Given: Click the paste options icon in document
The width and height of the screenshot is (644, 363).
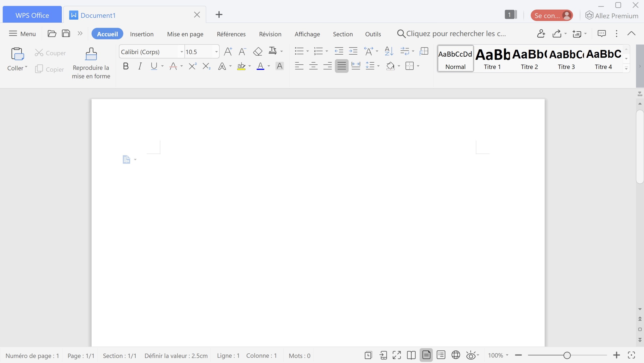Looking at the screenshot, I should pos(127,159).
